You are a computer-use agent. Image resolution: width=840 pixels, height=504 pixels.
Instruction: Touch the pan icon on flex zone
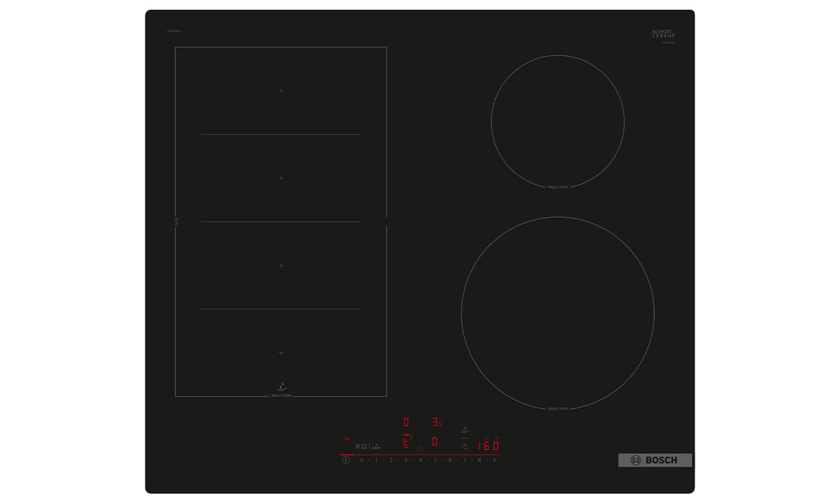(x=281, y=387)
